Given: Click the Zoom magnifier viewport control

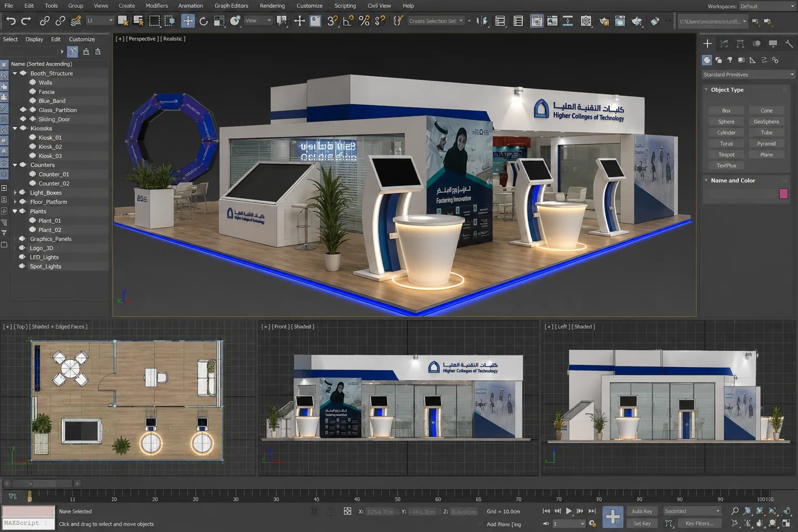Looking at the screenshot, I should [735, 511].
